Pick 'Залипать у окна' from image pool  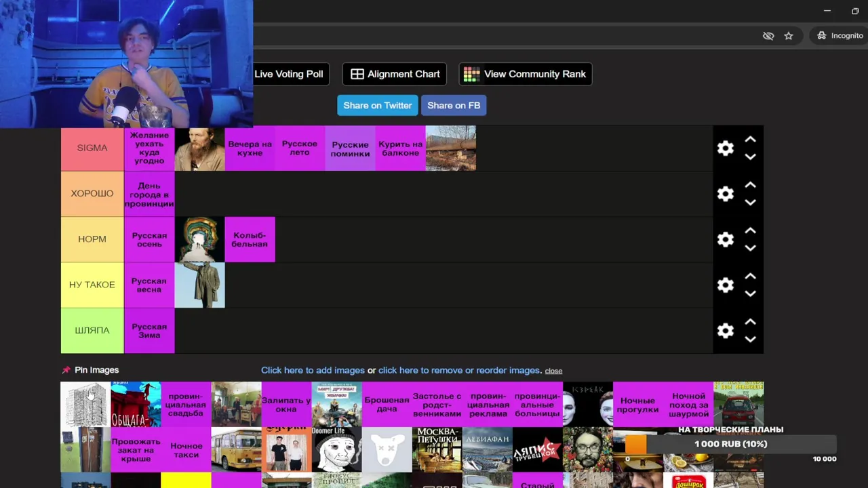coord(286,404)
